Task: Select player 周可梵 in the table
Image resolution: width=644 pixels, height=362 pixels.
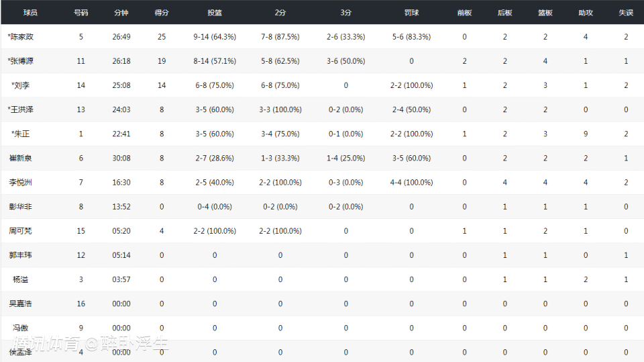Action: (21, 231)
